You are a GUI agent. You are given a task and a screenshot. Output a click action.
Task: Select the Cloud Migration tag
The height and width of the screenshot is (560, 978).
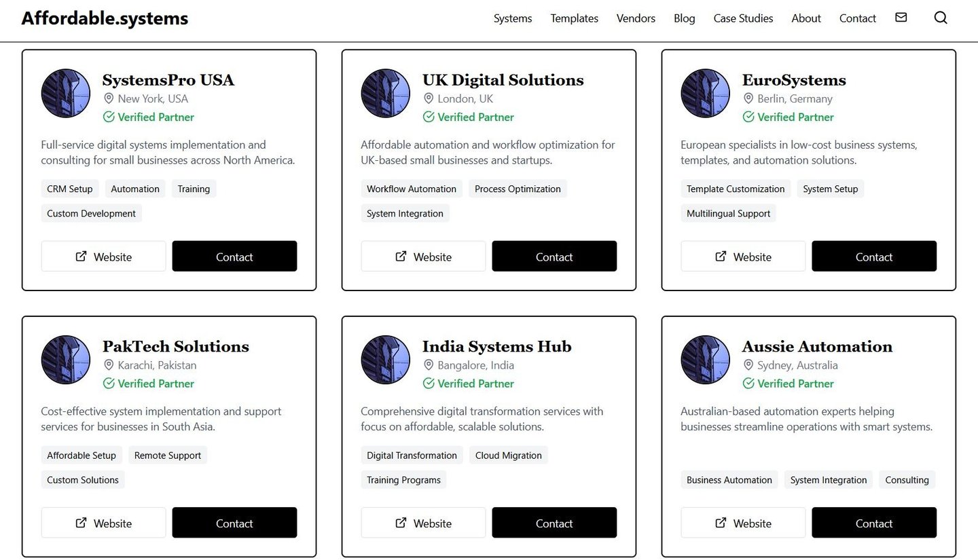[508, 455]
